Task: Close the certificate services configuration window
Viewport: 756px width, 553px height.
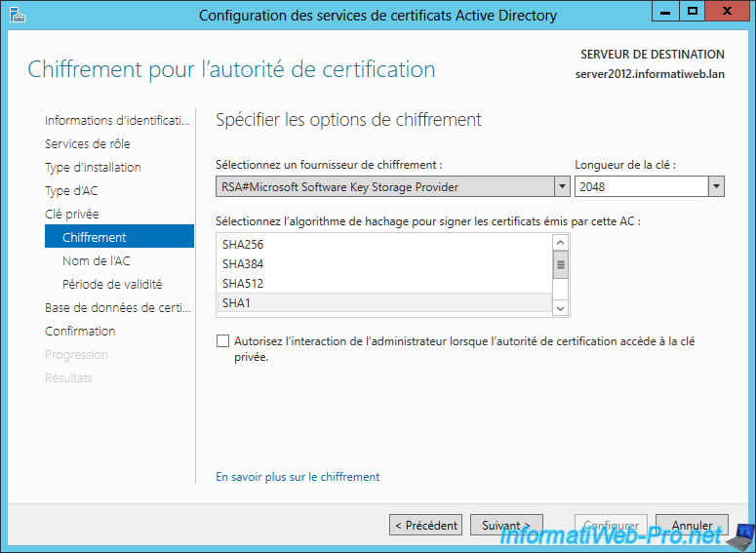Action: point(727,11)
